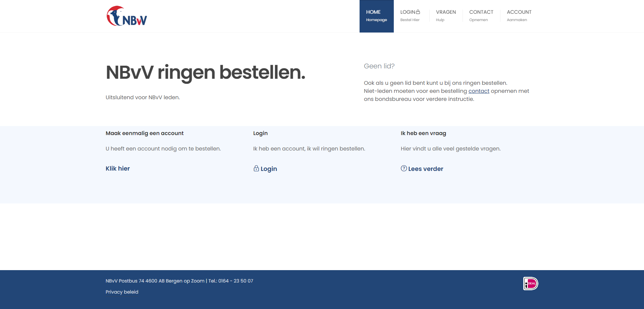Open the HOME Homepage menu item
644x309 pixels.
pyautogui.click(x=376, y=16)
